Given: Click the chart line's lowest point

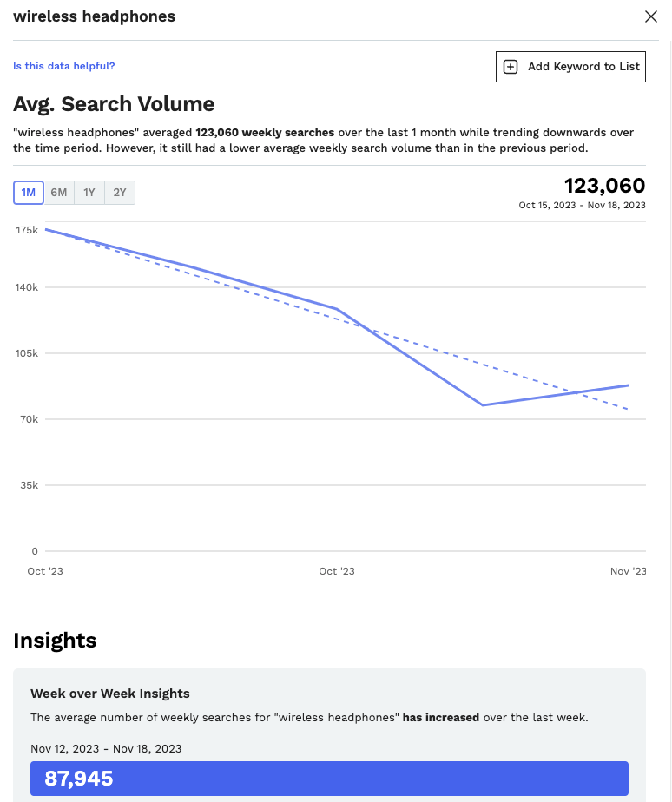Looking at the screenshot, I should tap(483, 405).
